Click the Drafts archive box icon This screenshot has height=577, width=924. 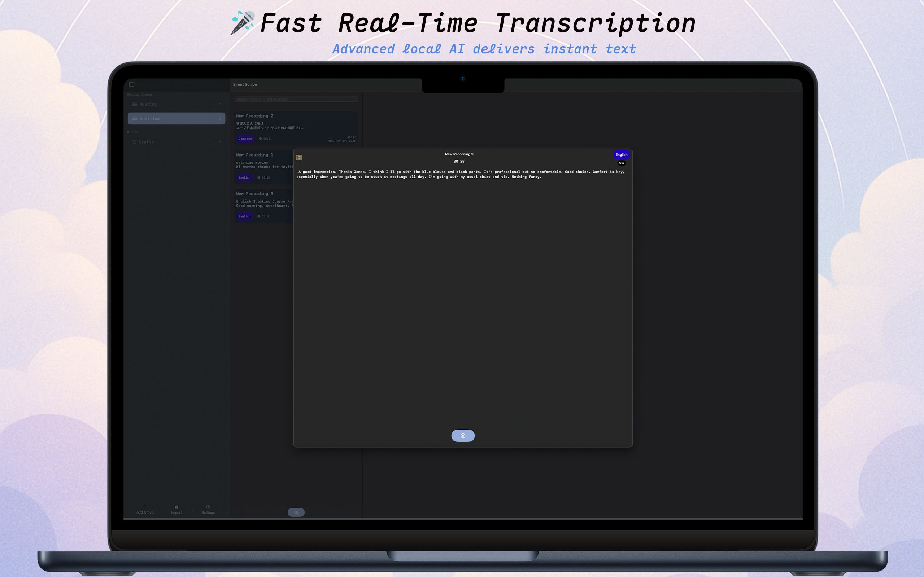tap(134, 142)
